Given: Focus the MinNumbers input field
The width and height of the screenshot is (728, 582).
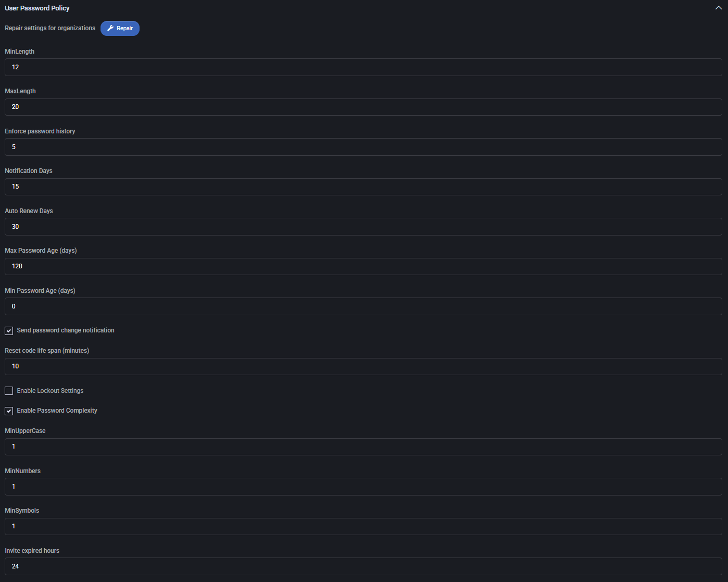Looking at the screenshot, I should 363,487.
